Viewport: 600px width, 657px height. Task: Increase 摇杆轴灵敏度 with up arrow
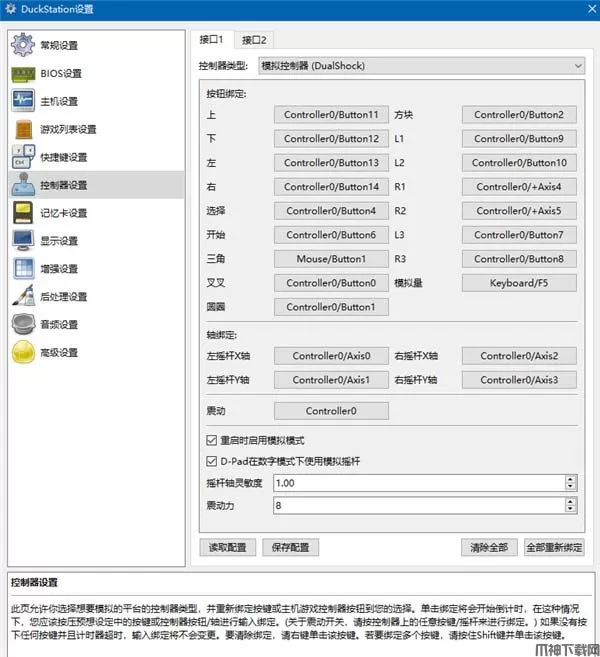point(570,479)
